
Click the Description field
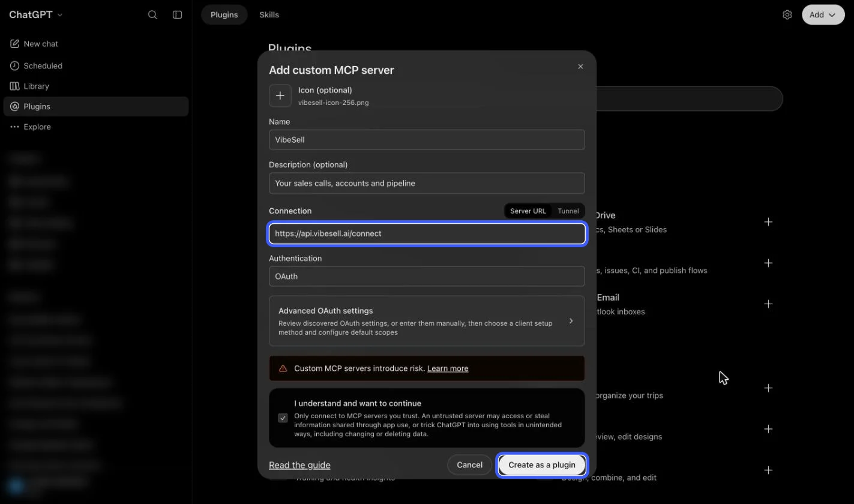427,184
